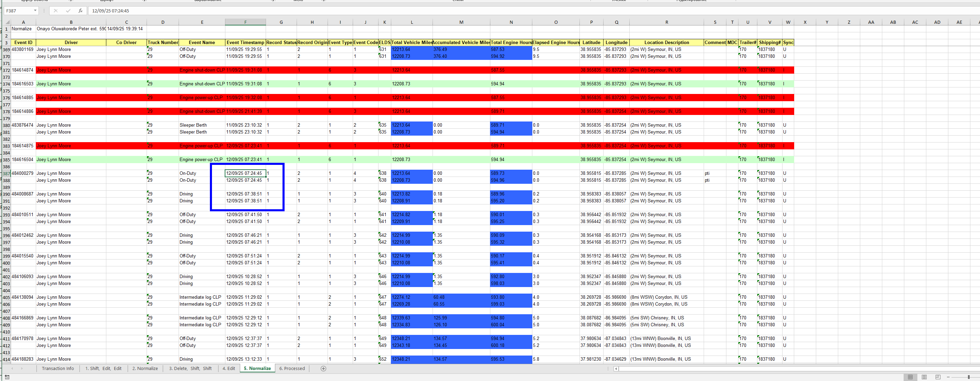Switch to Page Layout view icon
The image size is (980, 381).
pos(924,377)
